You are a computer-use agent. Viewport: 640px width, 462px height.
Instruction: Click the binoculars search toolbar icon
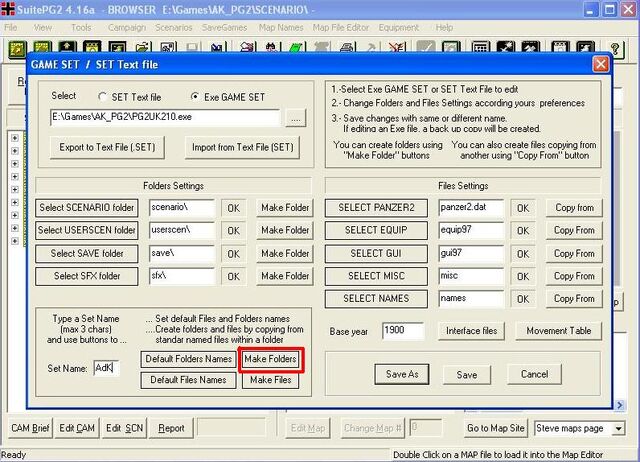272,47
